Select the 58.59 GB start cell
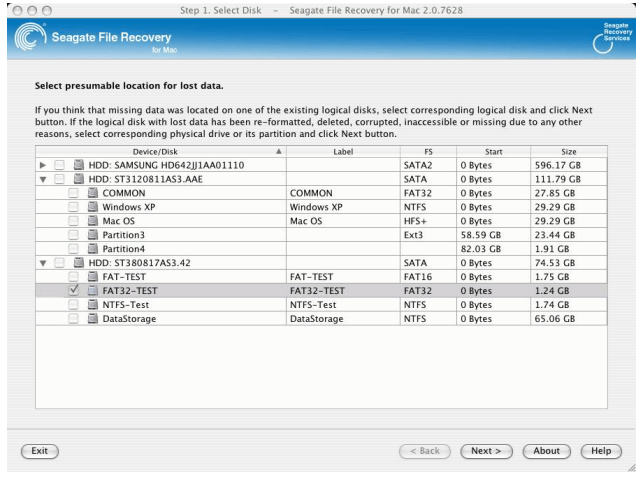 coord(493,235)
